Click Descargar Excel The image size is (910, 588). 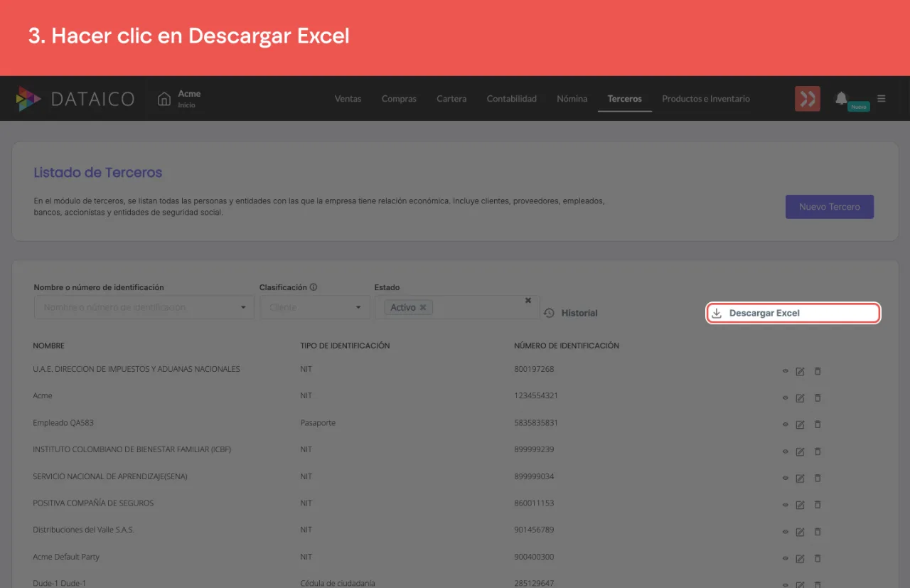(793, 314)
